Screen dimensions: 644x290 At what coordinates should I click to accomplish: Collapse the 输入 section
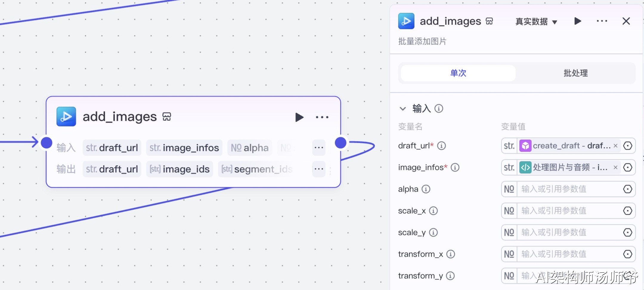pos(403,109)
